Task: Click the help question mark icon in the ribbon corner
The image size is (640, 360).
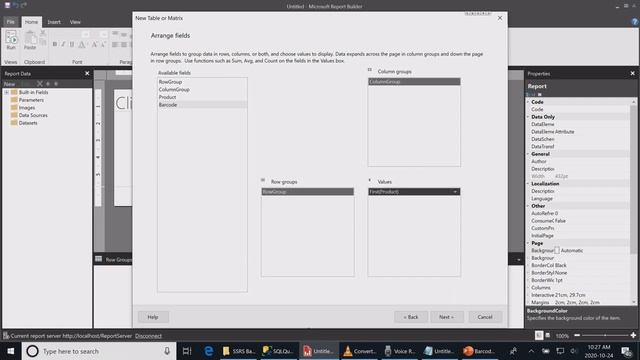Action: tap(634, 22)
